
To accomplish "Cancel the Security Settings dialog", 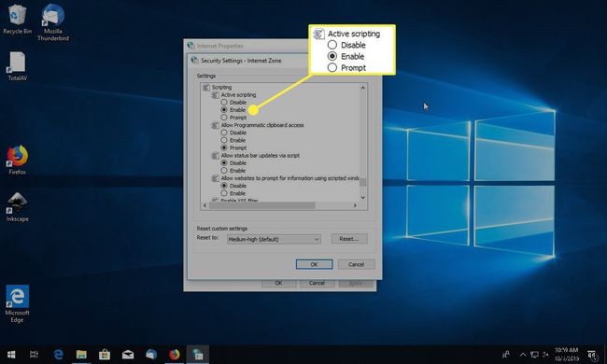I will [356, 264].
